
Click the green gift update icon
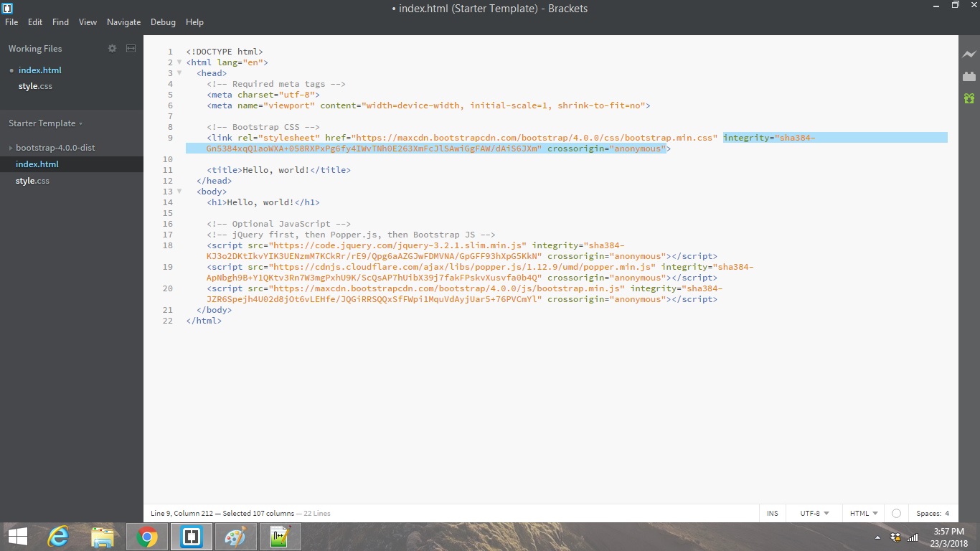[969, 98]
